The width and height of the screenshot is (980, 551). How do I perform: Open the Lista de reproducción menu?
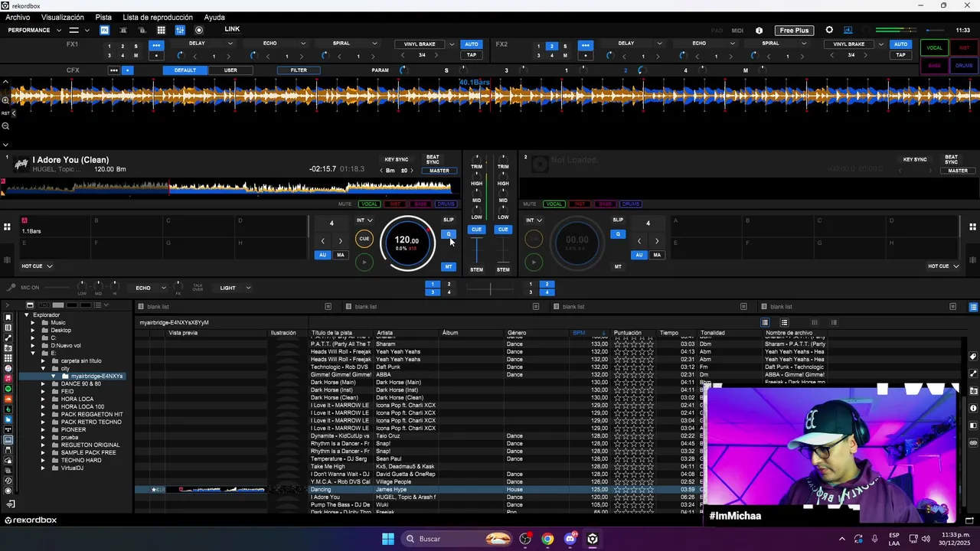[x=158, y=17]
